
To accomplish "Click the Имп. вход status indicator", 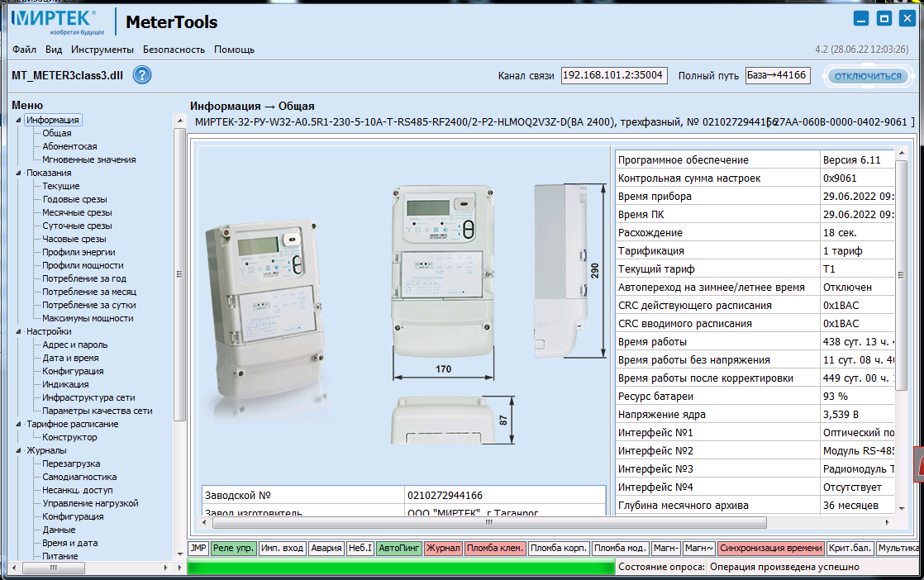I will click(281, 548).
